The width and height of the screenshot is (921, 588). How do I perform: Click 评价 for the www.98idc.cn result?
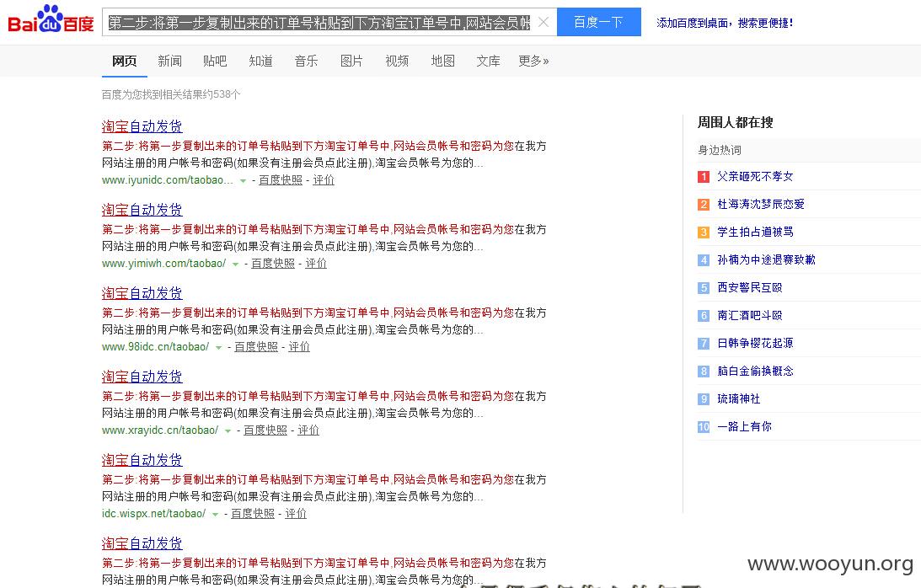tap(299, 347)
